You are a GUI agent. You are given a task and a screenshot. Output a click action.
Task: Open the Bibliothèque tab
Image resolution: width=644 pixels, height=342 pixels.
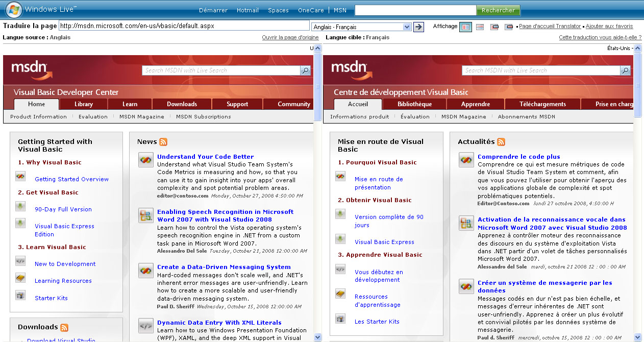pyautogui.click(x=415, y=104)
